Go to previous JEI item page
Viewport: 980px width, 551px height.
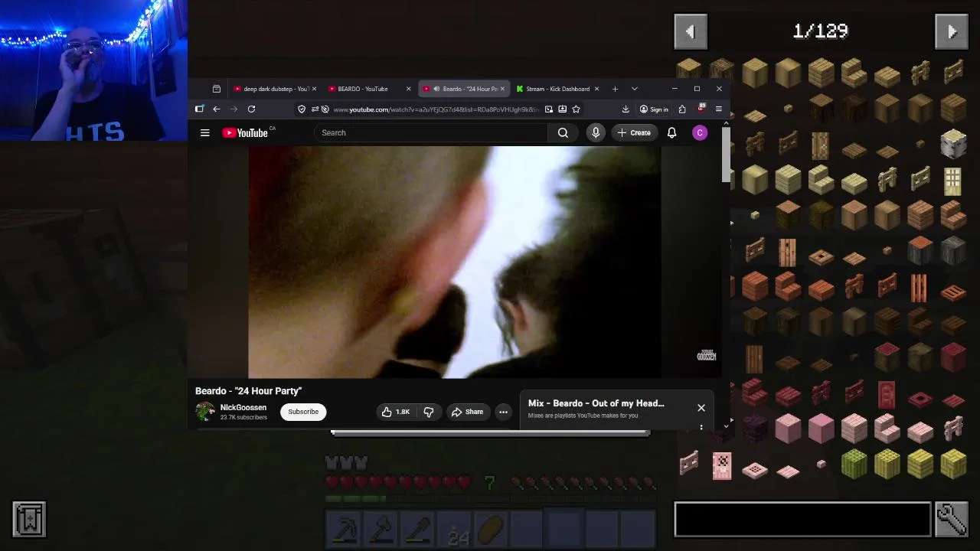690,31
